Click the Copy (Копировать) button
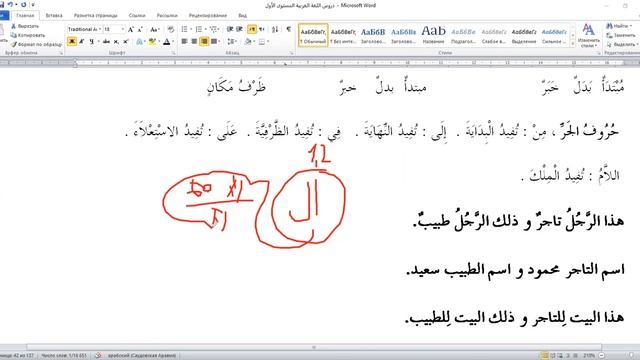The width and height of the screenshot is (640, 360). click(x=27, y=35)
